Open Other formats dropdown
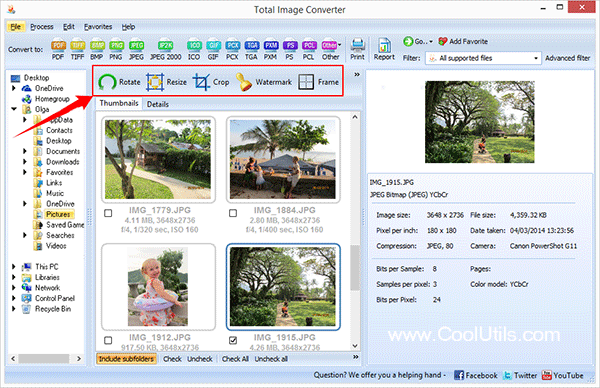600x388 pixels. 331,50
